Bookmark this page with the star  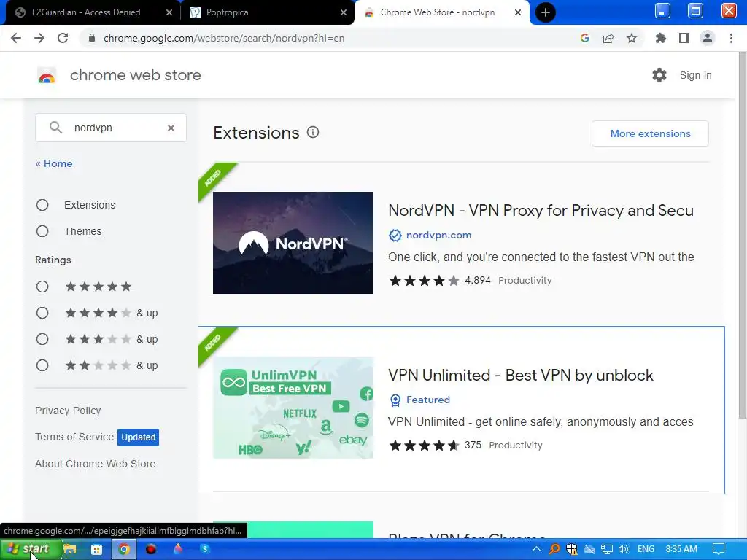[632, 38]
